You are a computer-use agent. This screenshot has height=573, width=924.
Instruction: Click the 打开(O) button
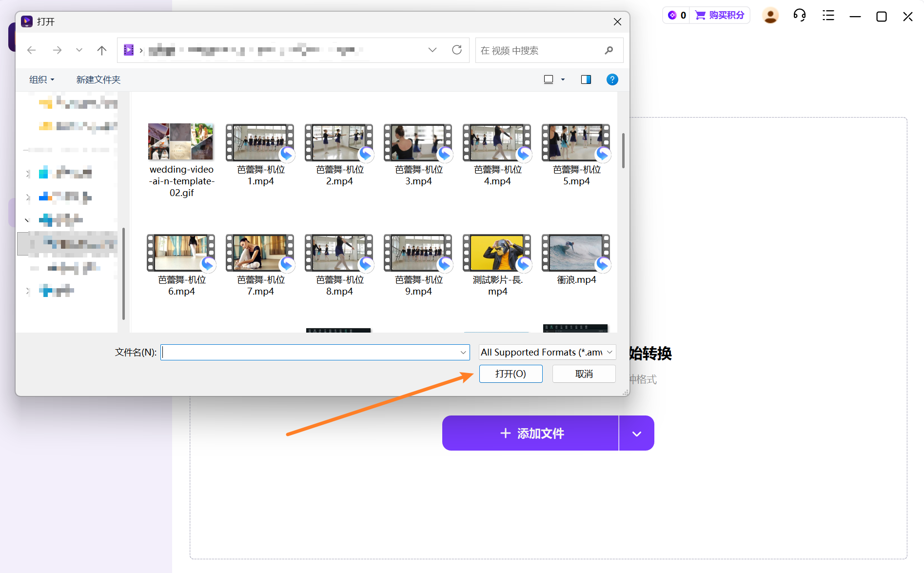click(x=511, y=374)
